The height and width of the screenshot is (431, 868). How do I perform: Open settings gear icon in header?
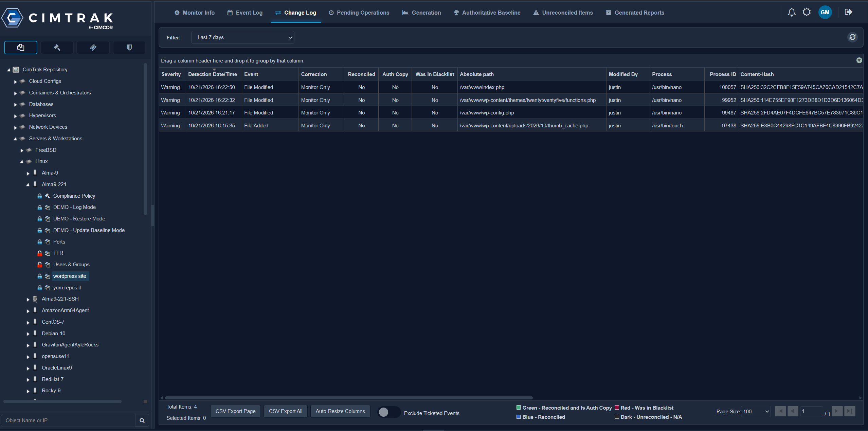point(807,12)
